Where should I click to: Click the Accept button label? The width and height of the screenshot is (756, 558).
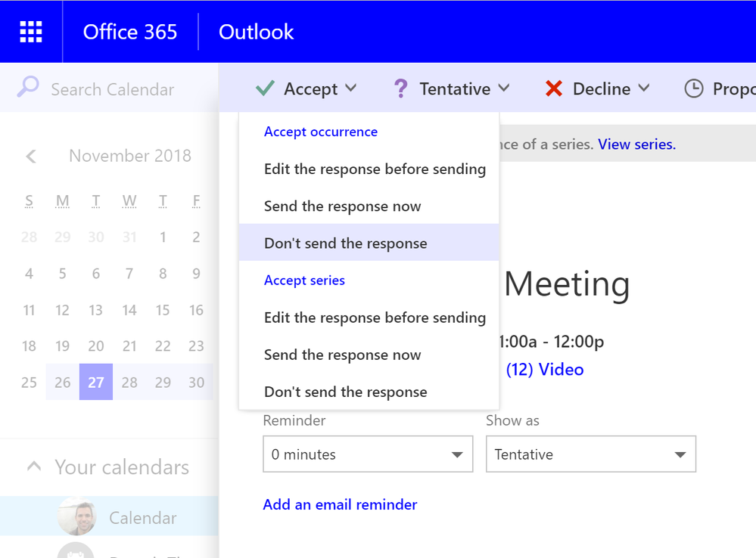(x=310, y=89)
